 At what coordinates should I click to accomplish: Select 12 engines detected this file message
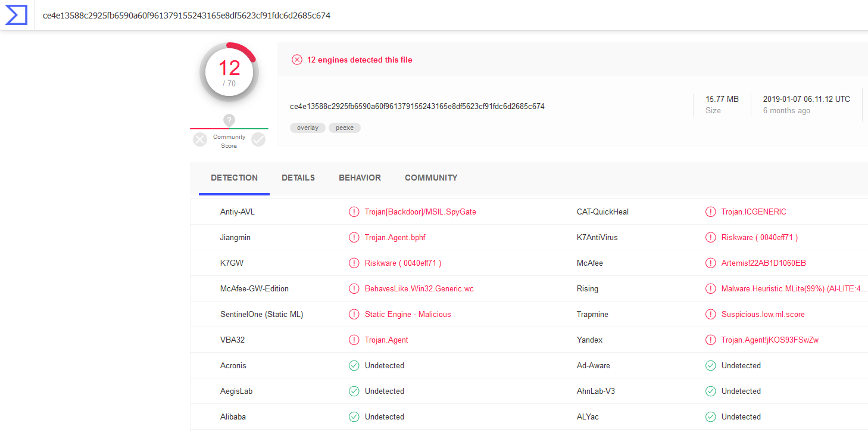click(x=360, y=60)
